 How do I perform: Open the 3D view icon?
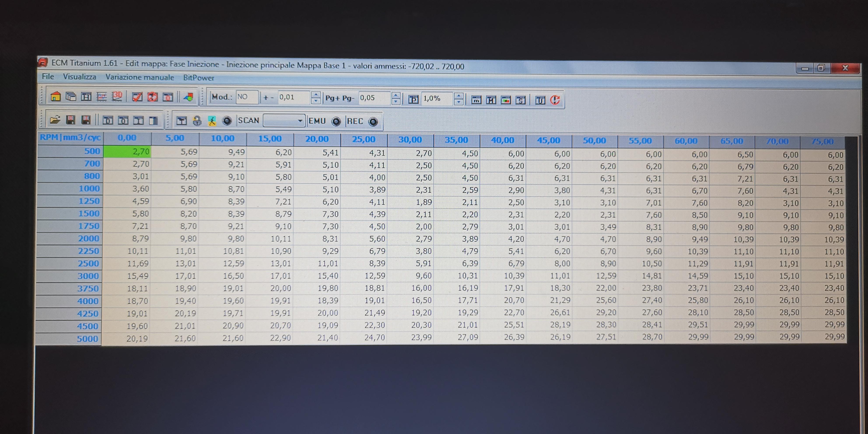click(x=117, y=97)
